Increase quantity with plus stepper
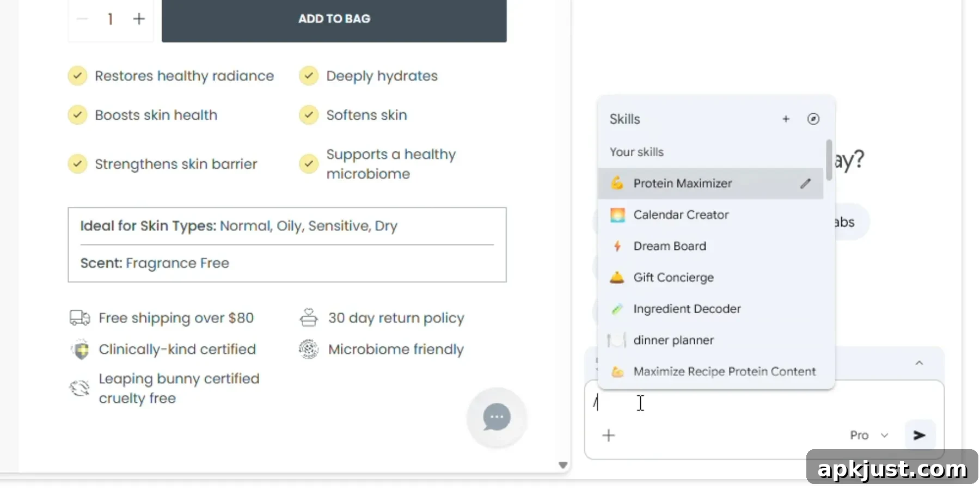Viewport: 980px width, 490px height. click(x=139, y=19)
